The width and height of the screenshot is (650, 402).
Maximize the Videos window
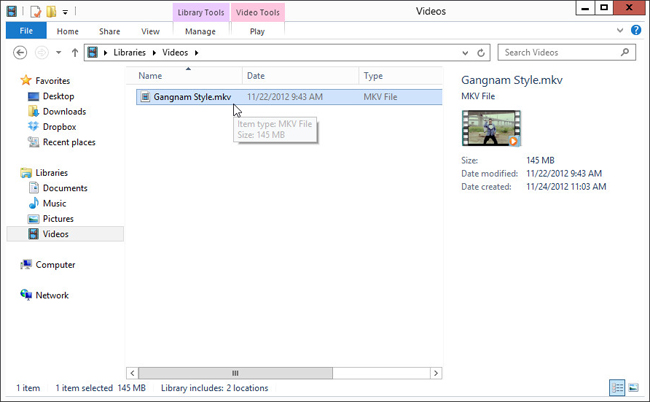(x=604, y=8)
